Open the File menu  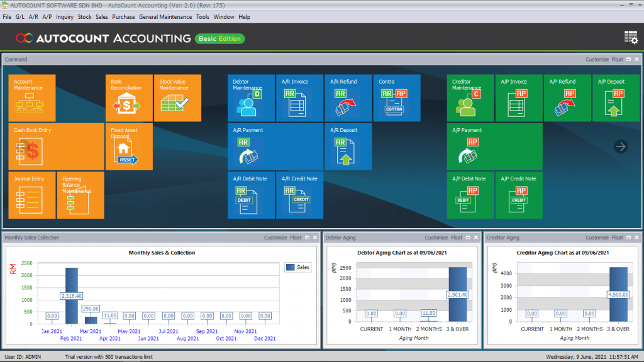(x=7, y=17)
